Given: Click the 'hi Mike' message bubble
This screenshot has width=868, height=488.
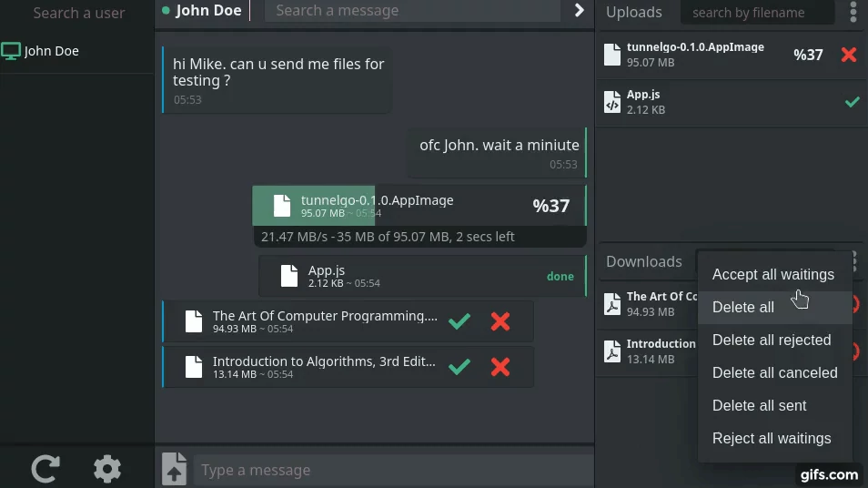Looking at the screenshot, I should point(278,80).
